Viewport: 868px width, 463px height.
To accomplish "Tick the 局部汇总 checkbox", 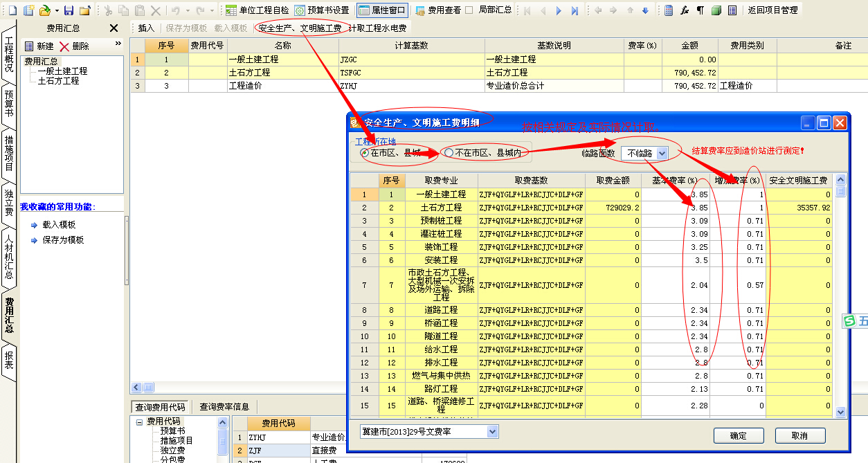I will (469, 10).
